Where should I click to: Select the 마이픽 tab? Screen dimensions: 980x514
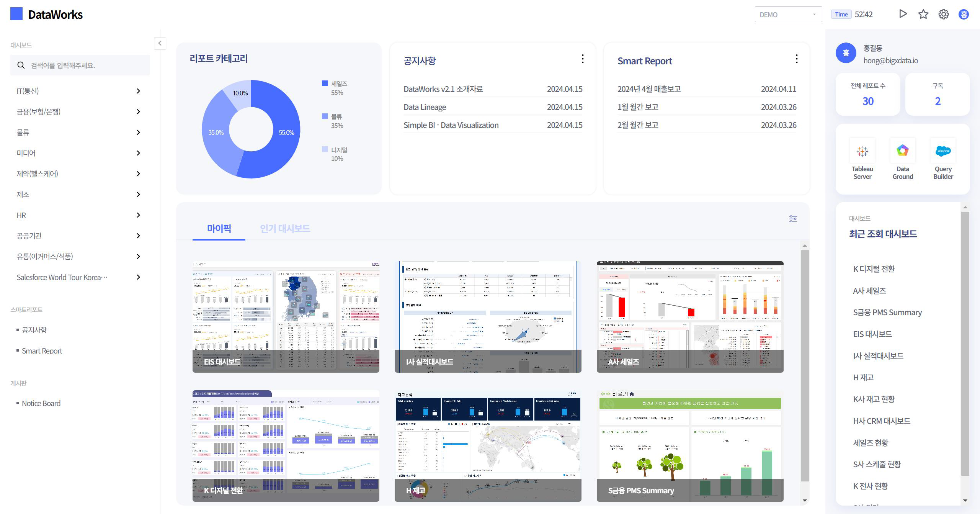(219, 229)
